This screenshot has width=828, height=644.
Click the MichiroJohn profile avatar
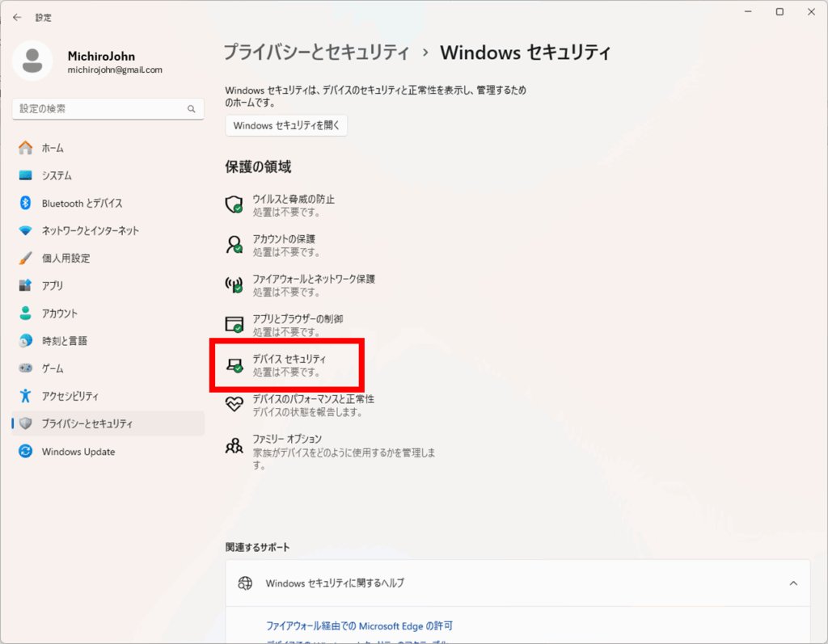point(32,61)
